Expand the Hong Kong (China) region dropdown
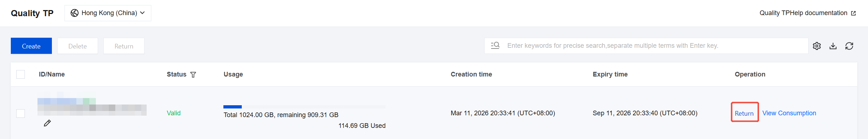 108,13
